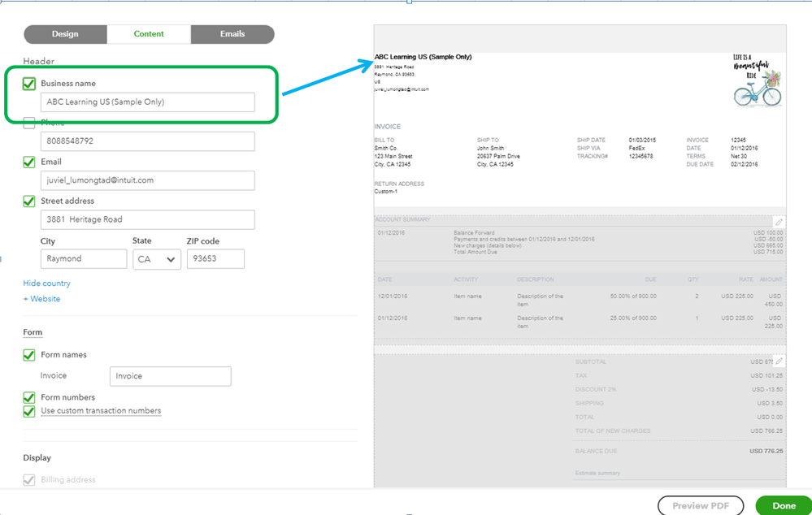This screenshot has width=812, height=515.
Task: Untick the Street address checkbox
Action: [29, 201]
